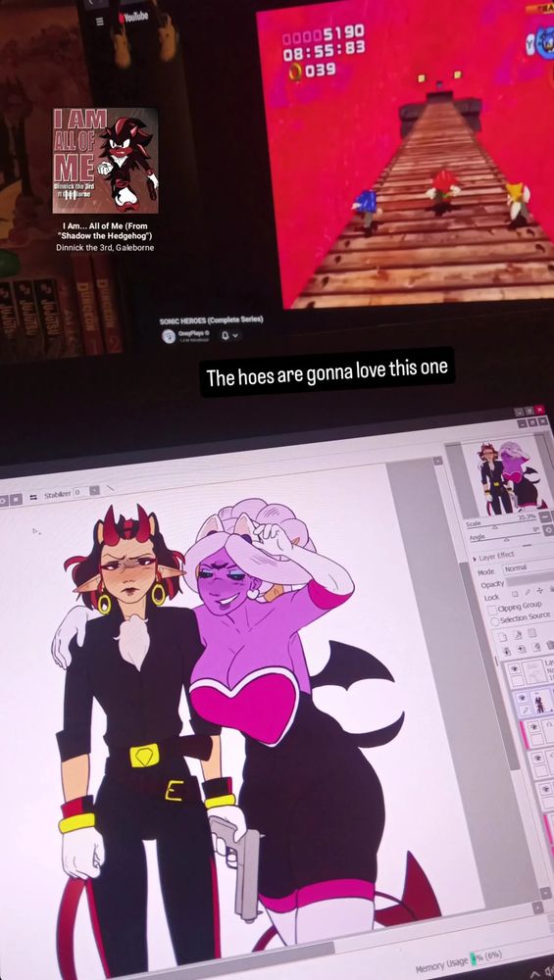The width and height of the screenshot is (554, 980).
Task: Click the Clear Layer icon
Action: click(x=536, y=647)
